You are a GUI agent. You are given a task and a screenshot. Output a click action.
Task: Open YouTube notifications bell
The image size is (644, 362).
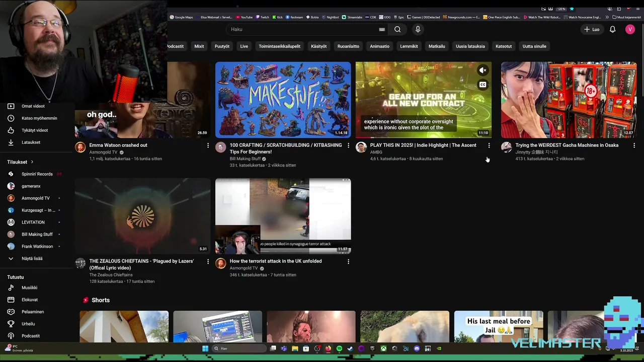(x=612, y=29)
